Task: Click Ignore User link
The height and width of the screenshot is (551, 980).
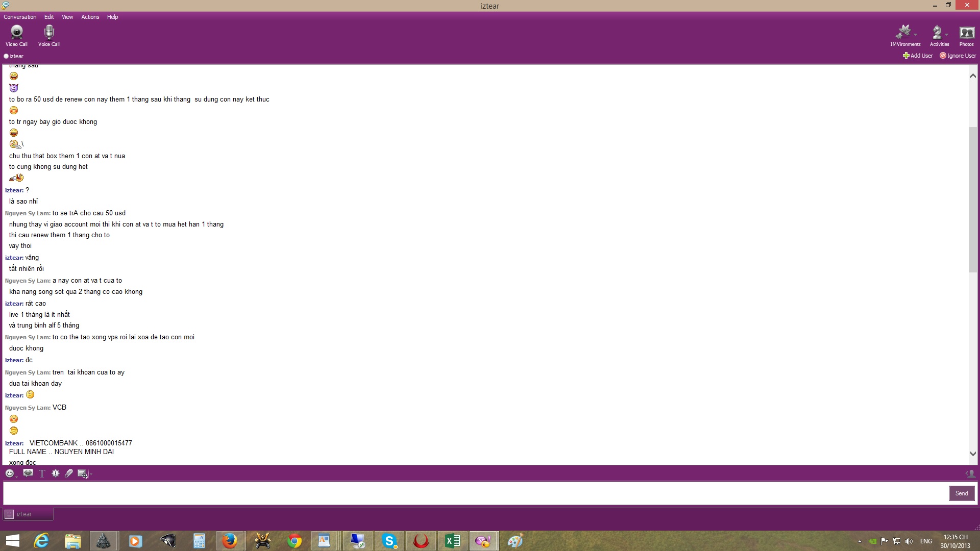Action: point(958,56)
